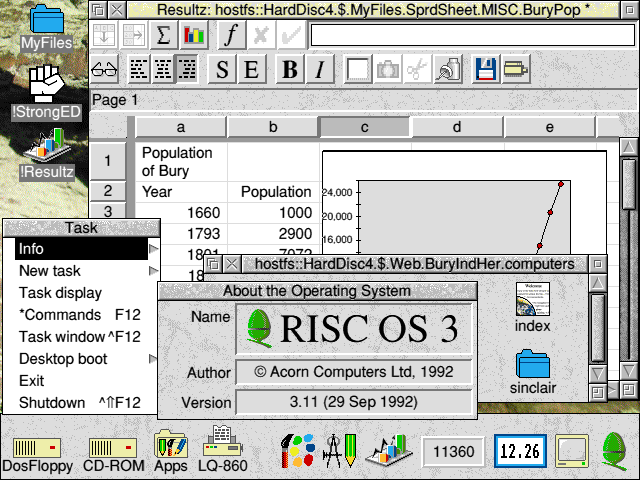Click the printer icon in Resultz toolbar
The height and width of the screenshot is (480, 640).
(516, 69)
